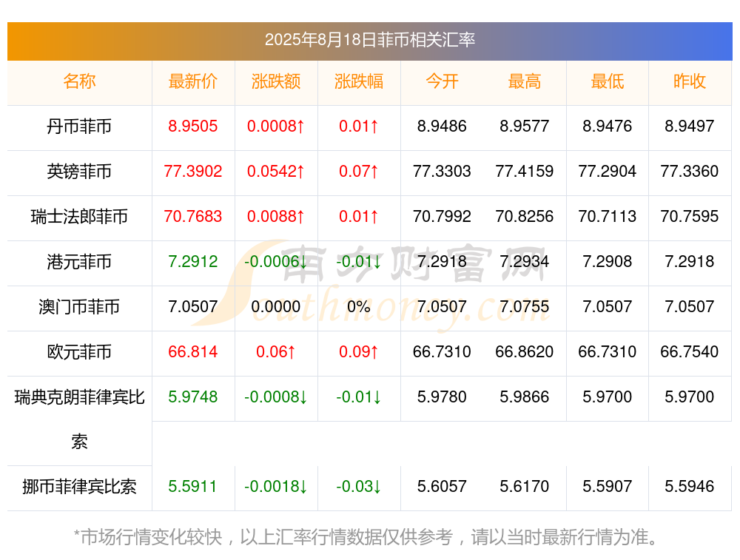
Task: Click change percent -0.03↓
Action: [x=359, y=487]
